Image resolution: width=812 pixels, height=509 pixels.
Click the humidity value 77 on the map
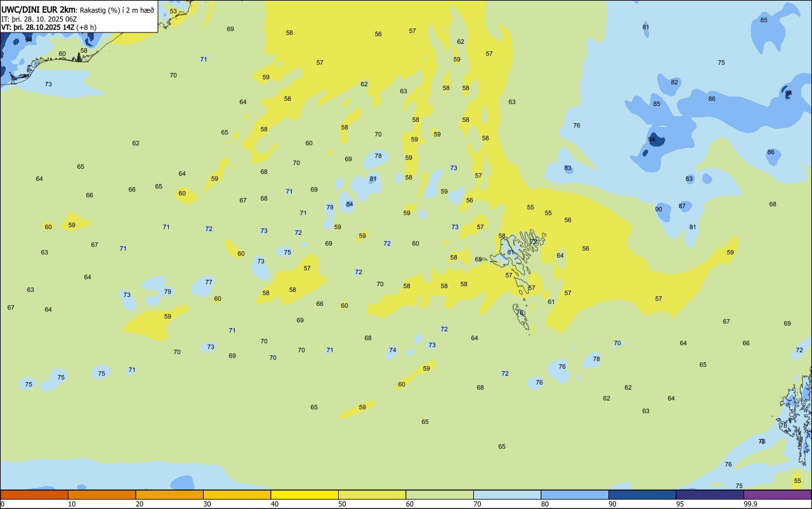pos(209,282)
